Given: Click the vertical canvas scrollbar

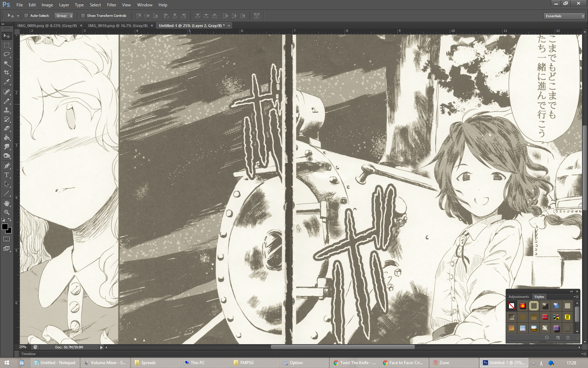Looking at the screenshot, I should [585, 167].
